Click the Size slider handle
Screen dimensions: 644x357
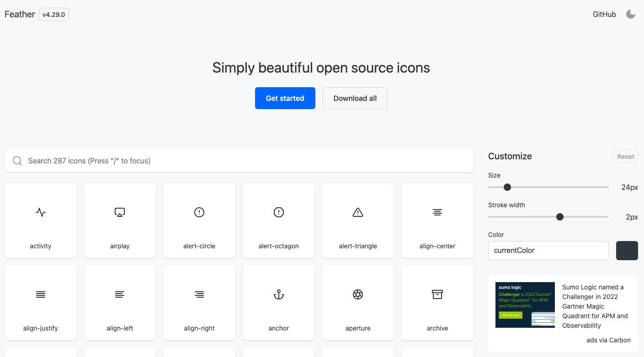(507, 187)
